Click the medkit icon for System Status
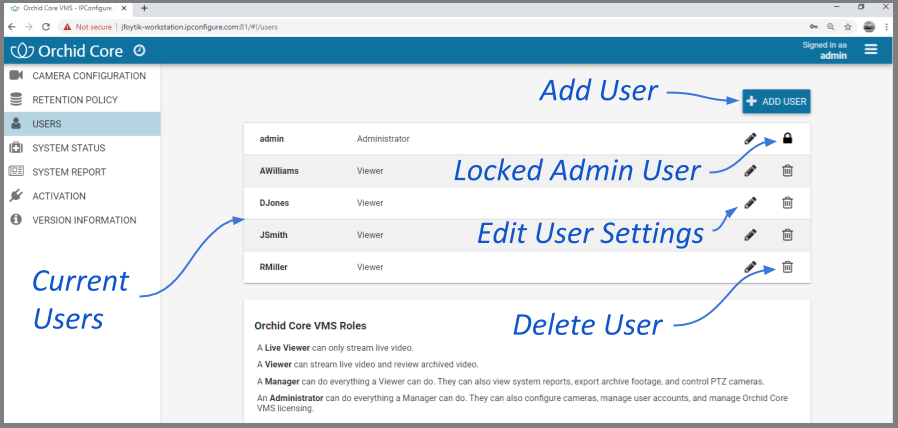The image size is (898, 428). point(16,148)
